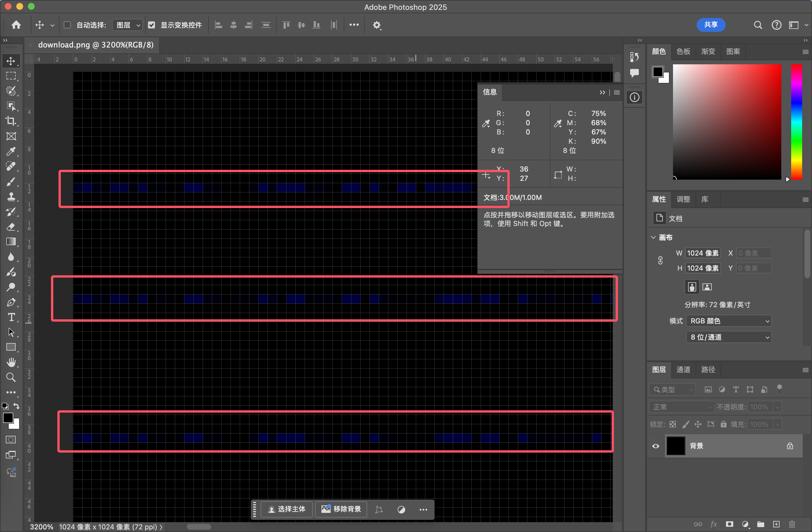Viewport: 812px width, 532px height.
Task: Click the foreground color swatch in Color panel
Action: [657, 72]
